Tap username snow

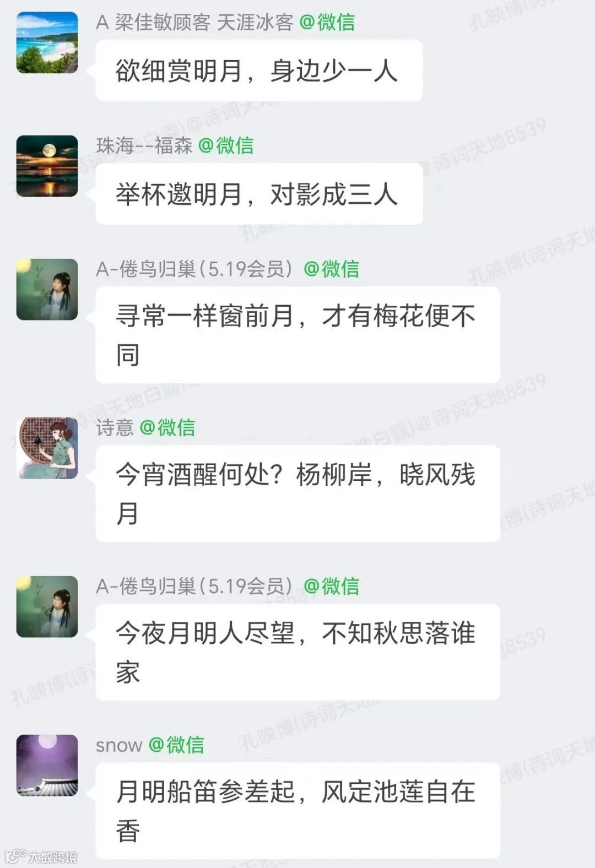pyautogui.click(x=119, y=746)
